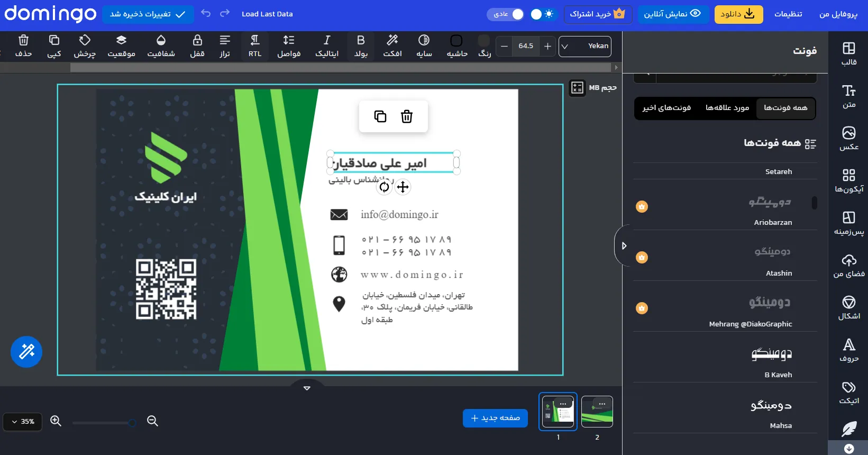This screenshot has width=868, height=455.
Task: Click new page (صفحه جدید) button
Action: pos(495,418)
